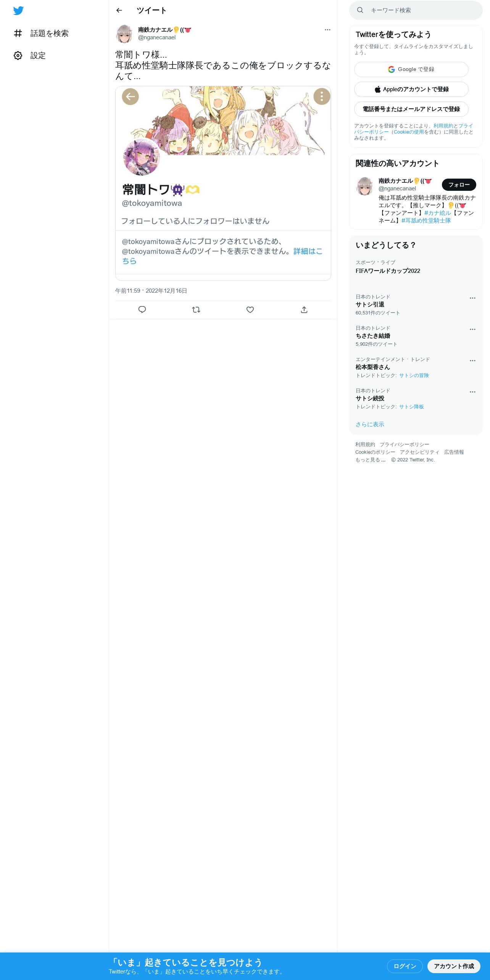Open 話題を検索 explore page
Viewport: 490px width, 980px height.
point(41,34)
